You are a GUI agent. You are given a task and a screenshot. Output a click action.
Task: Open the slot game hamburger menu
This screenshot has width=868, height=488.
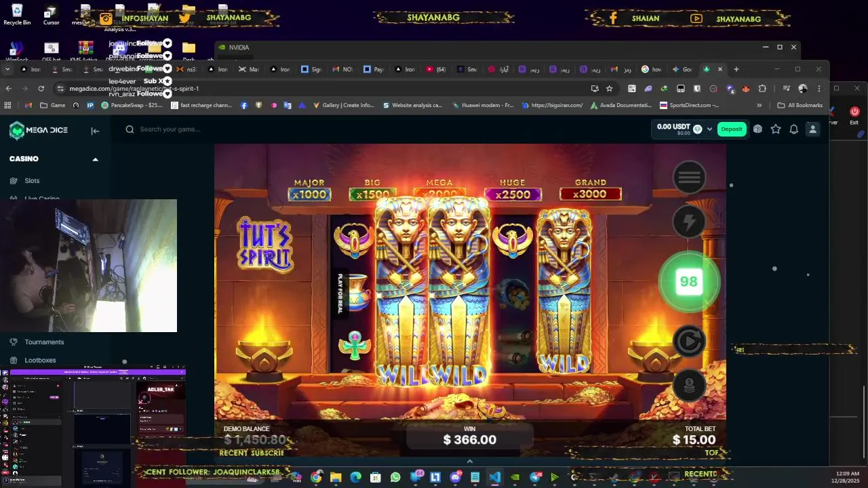click(689, 177)
